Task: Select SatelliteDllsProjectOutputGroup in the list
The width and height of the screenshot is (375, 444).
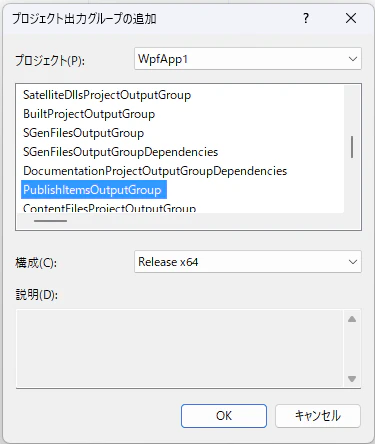Action: (x=107, y=95)
